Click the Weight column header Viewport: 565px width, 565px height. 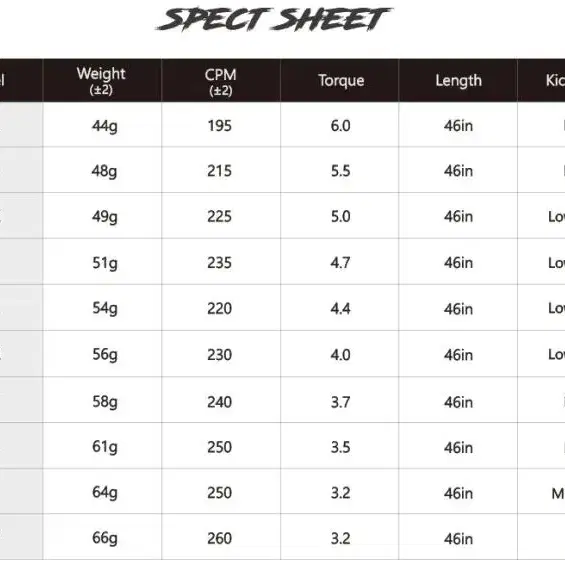point(101,81)
